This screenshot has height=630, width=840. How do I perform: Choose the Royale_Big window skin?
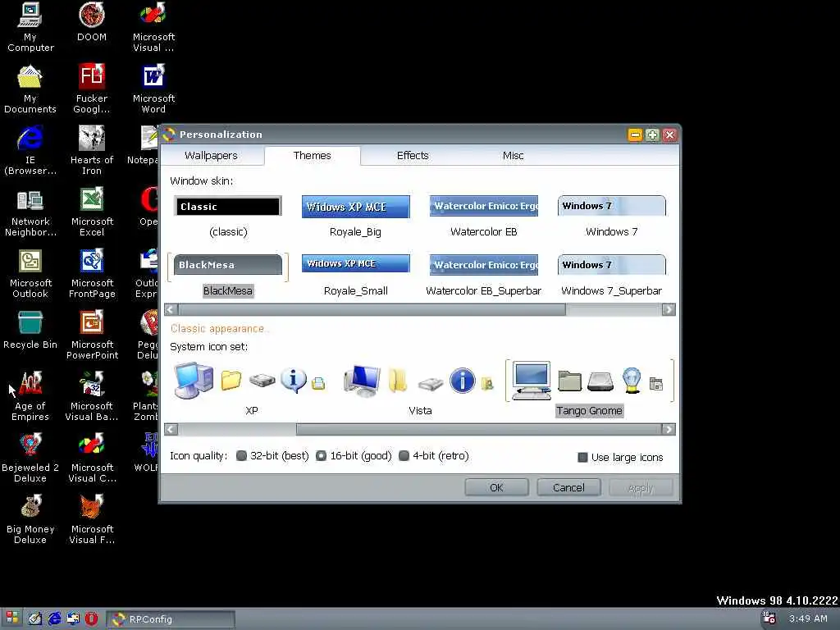point(356,217)
